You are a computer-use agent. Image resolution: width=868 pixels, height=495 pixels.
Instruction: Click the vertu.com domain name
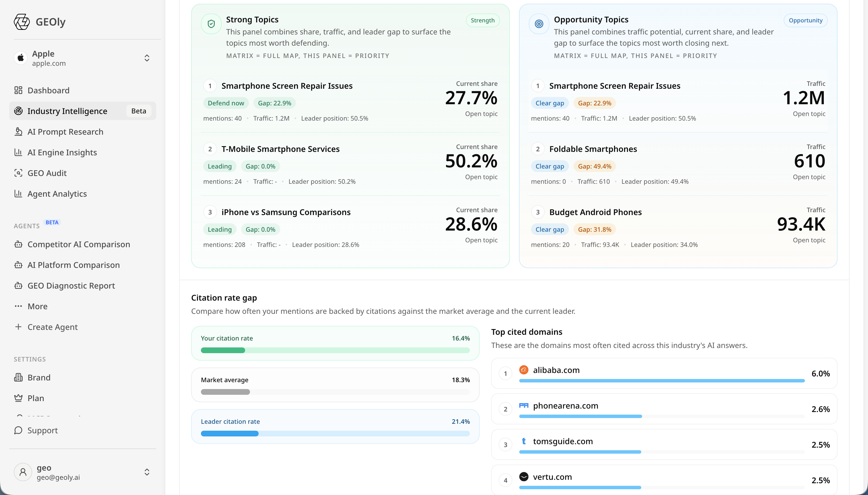(x=552, y=477)
